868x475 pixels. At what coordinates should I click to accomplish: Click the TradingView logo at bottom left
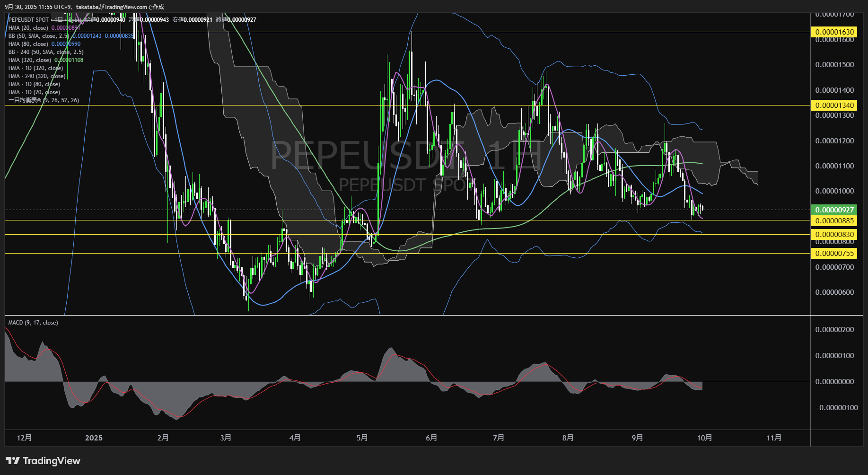coord(43,461)
